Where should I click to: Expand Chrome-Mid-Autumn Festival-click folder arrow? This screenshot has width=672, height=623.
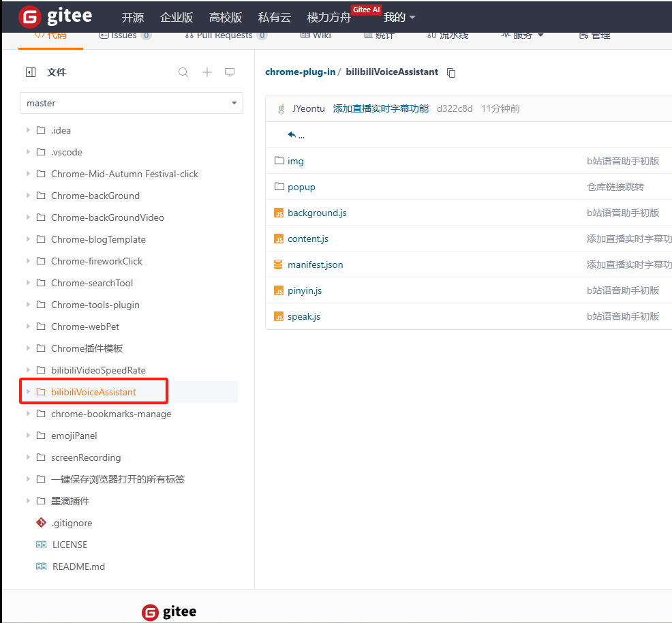pos(29,174)
